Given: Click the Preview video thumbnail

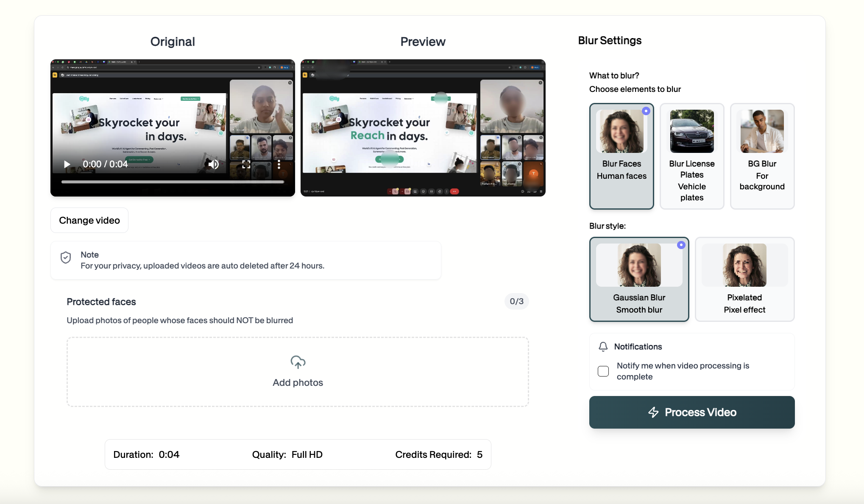Looking at the screenshot, I should pos(423,128).
